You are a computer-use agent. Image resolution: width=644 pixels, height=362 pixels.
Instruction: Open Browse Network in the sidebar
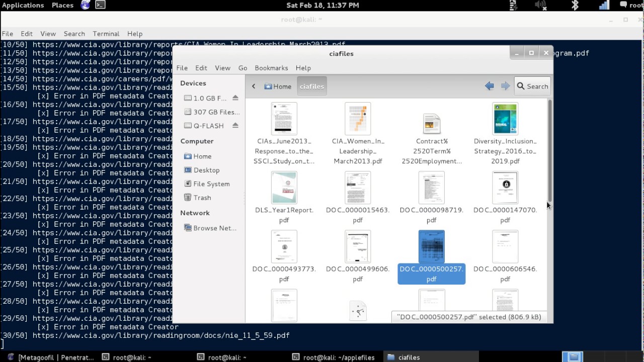pos(210,228)
